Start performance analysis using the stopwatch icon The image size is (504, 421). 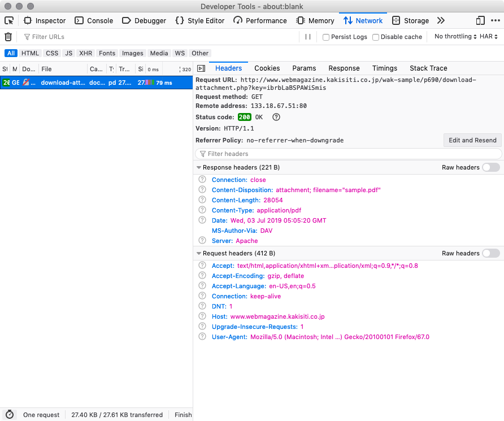(9, 415)
